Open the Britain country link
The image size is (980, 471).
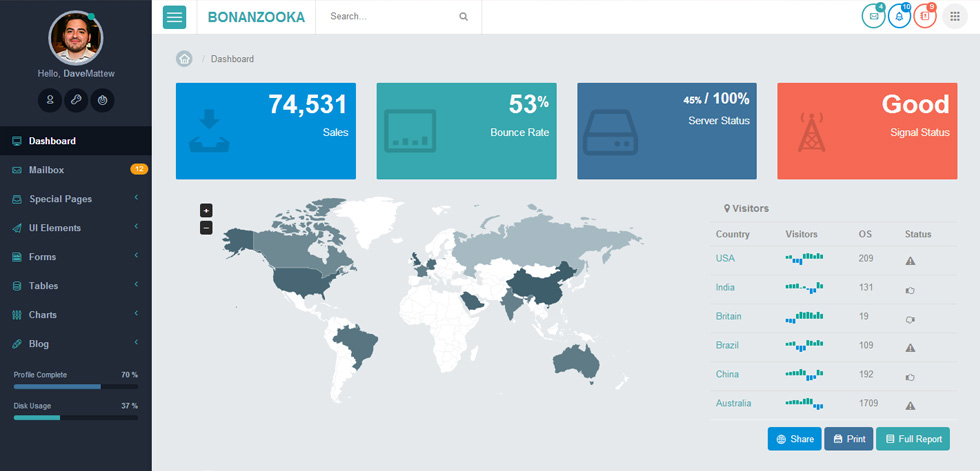point(729,316)
